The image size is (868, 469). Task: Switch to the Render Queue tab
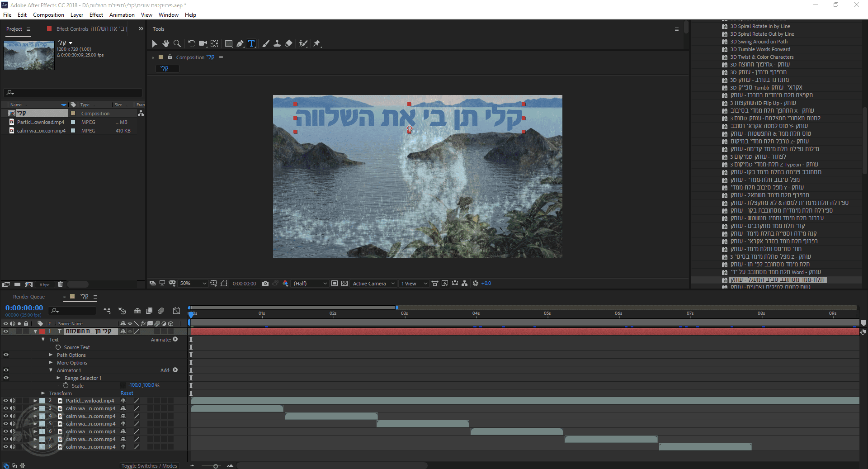point(29,297)
